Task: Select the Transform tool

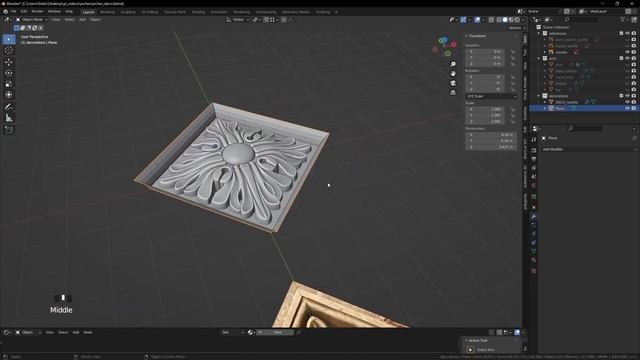Action: pos(9,95)
